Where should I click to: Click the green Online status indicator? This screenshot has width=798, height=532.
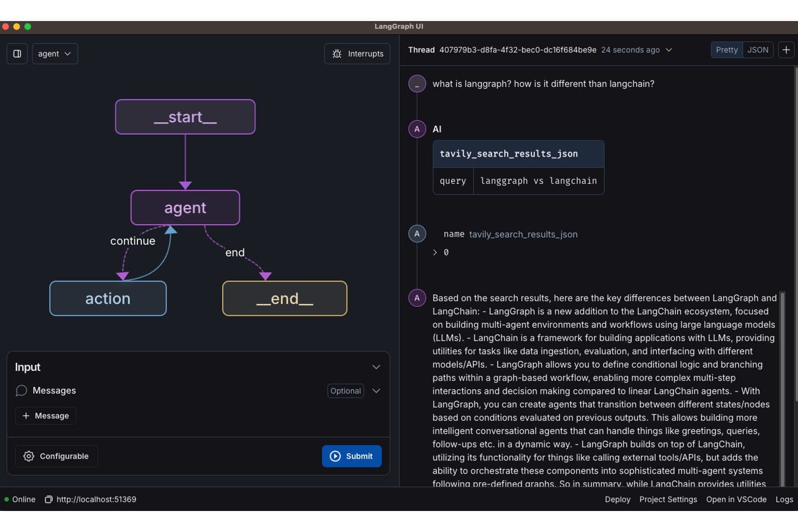tap(6, 500)
